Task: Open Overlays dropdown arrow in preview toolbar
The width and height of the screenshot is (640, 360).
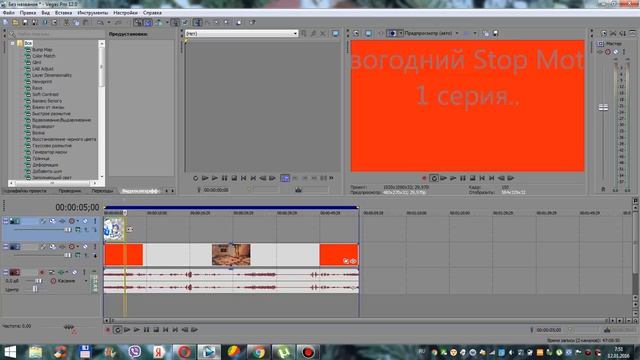Action: [x=475, y=33]
